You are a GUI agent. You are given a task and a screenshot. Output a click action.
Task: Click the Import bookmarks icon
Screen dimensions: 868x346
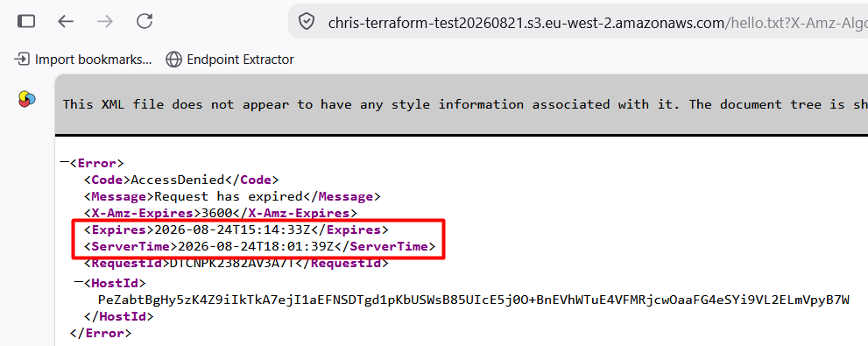click(22, 60)
